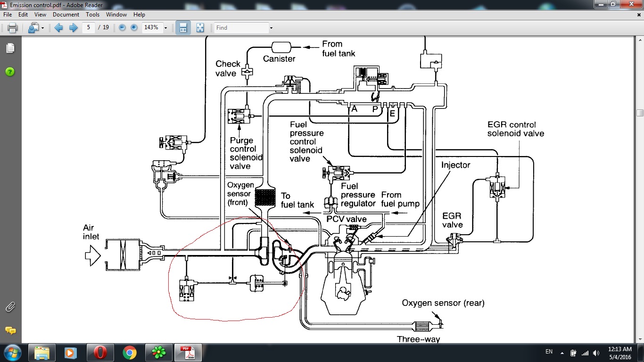Go to next page arrow
Viewport: 644px width, 362px height.
[x=73, y=28]
